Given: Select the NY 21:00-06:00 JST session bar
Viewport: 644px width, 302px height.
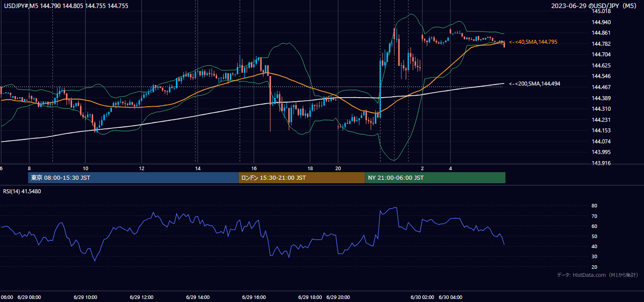Looking at the screenshot, I should click(435, 178).
